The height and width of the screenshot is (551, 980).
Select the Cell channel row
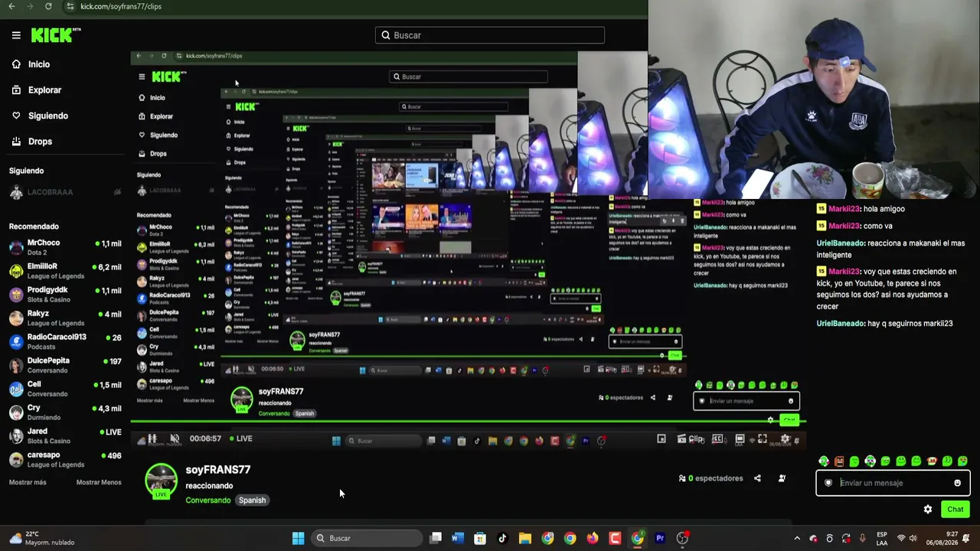point(65,389)
